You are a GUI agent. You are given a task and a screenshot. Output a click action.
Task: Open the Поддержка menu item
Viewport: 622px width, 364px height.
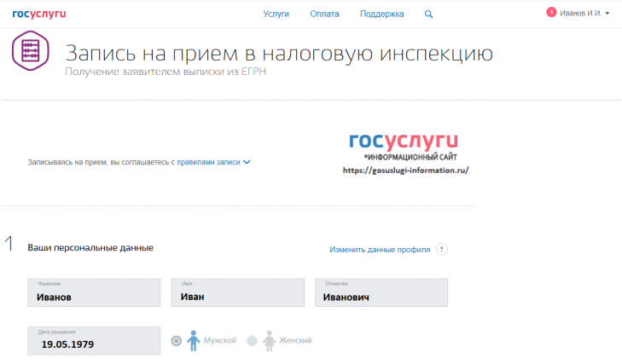(x=381, y=14)
